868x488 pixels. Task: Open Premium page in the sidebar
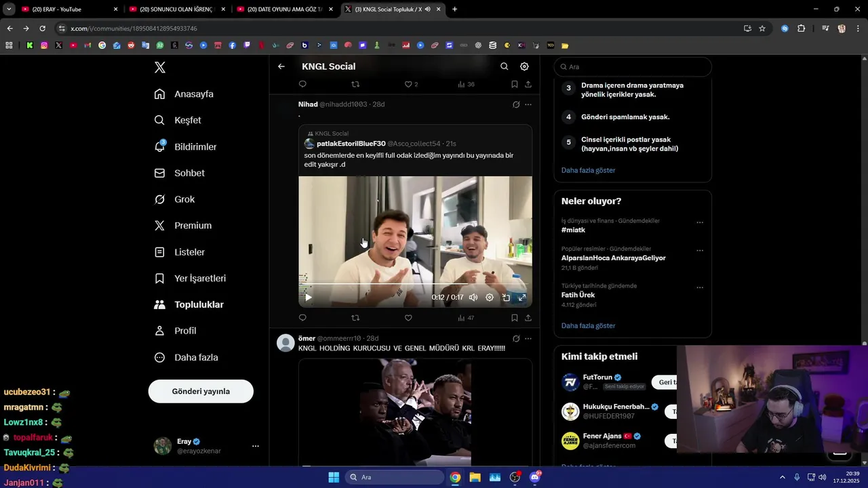point(183,226)
